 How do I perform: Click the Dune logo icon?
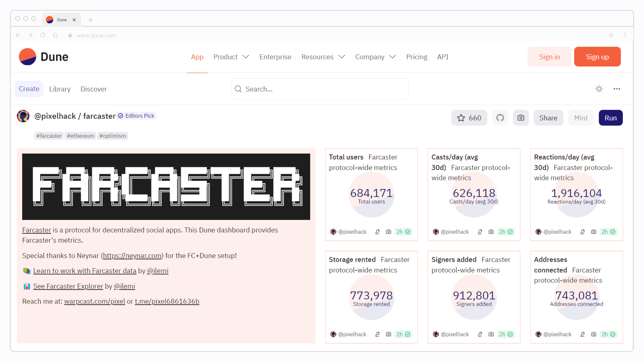click(x=28, y=57)
